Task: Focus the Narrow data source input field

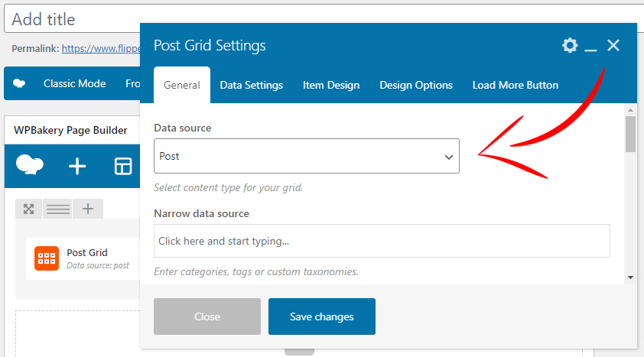Action: [382, 241]
